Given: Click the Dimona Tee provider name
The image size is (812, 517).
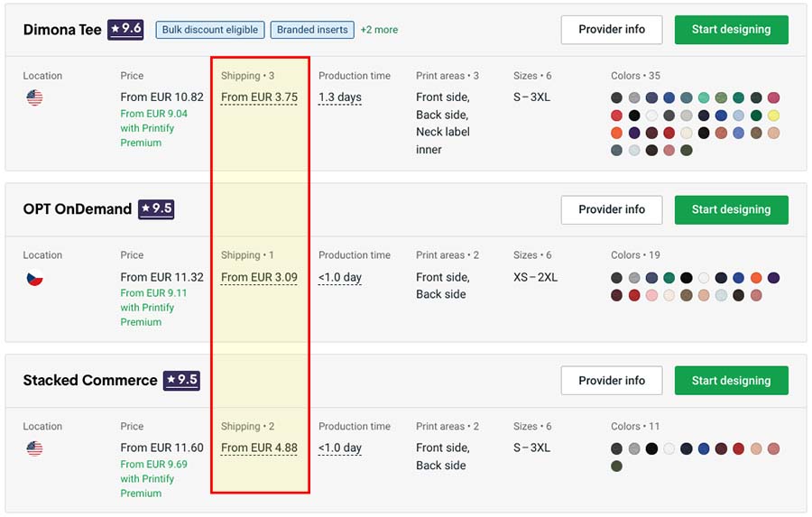Looking at the screenshot, I should tap(62, 30).
